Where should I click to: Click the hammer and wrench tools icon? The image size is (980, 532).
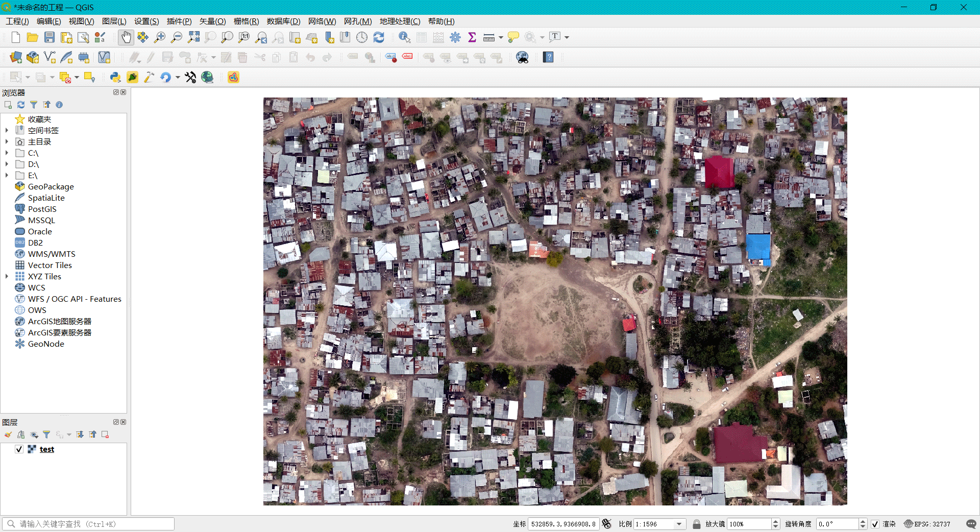(190, 77)
